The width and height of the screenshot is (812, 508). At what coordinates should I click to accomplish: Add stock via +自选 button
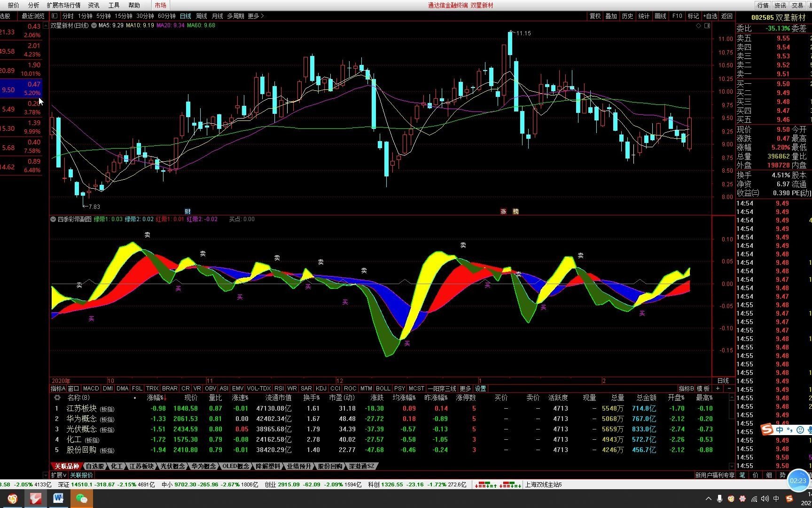(710, 16)
